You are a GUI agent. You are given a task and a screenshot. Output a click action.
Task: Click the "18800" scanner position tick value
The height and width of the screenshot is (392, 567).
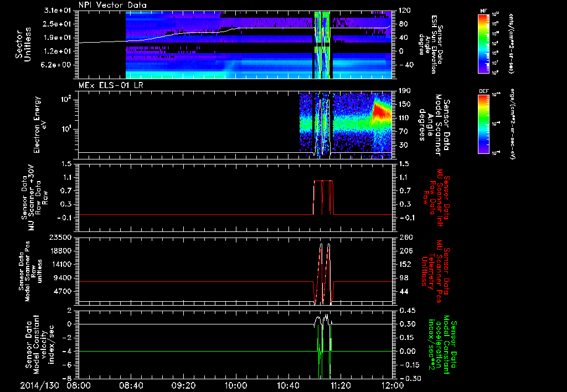[x=60, y=251]
